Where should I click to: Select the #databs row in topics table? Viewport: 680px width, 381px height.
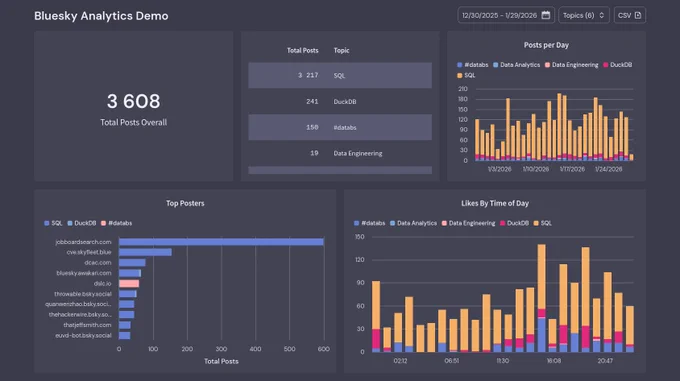tap(340, 127)
